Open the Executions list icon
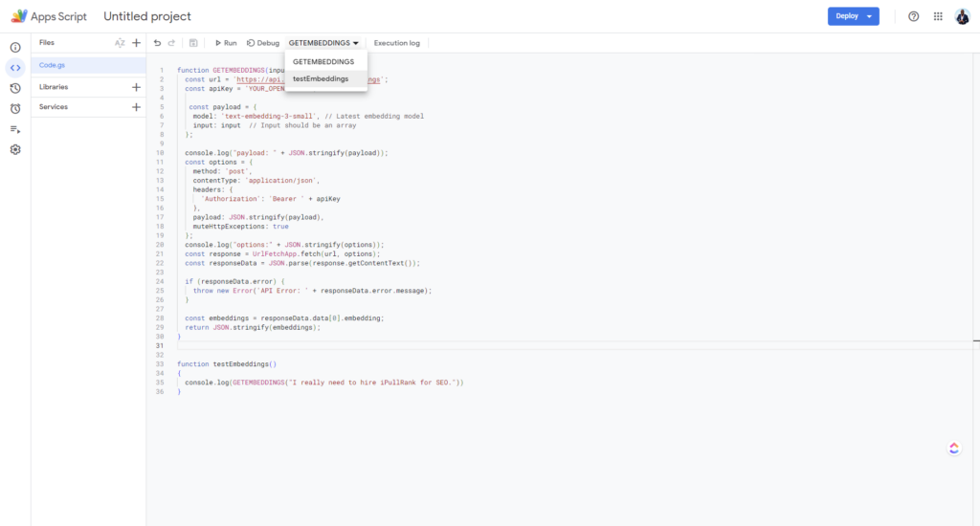980x526 pixels. tap(15, 129)
